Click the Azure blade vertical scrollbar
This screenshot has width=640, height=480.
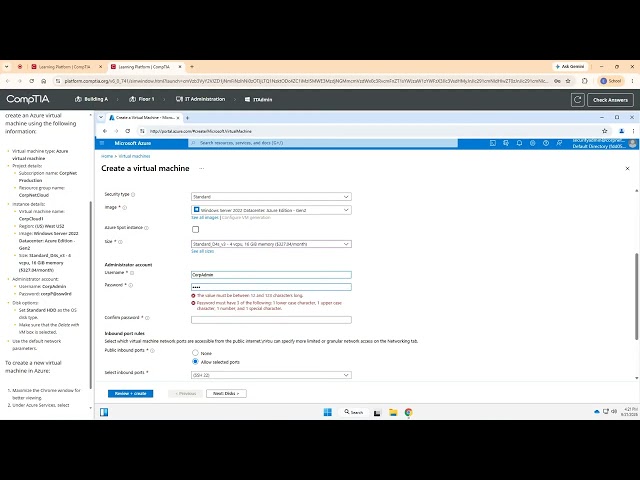tap(636, 296)
